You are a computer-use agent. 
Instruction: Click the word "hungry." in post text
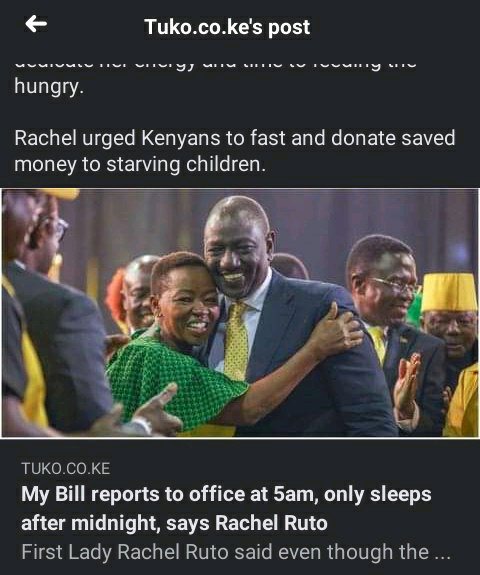coord(49,87)
